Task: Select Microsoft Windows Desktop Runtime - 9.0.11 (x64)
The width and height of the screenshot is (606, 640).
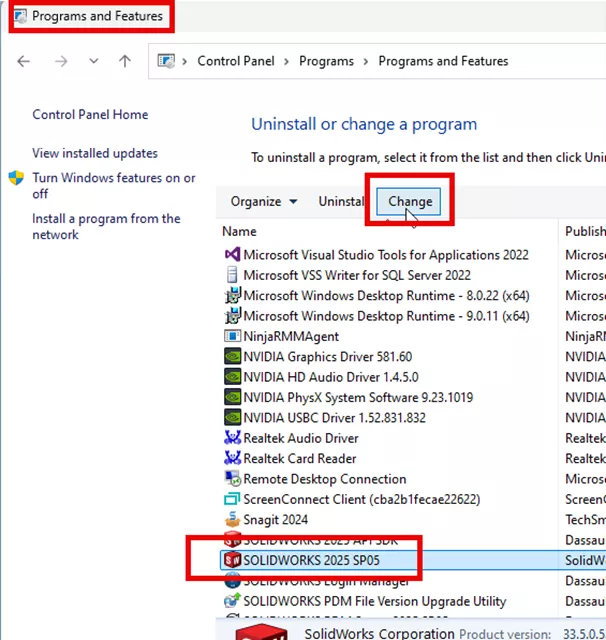Action: coord(386,316)
